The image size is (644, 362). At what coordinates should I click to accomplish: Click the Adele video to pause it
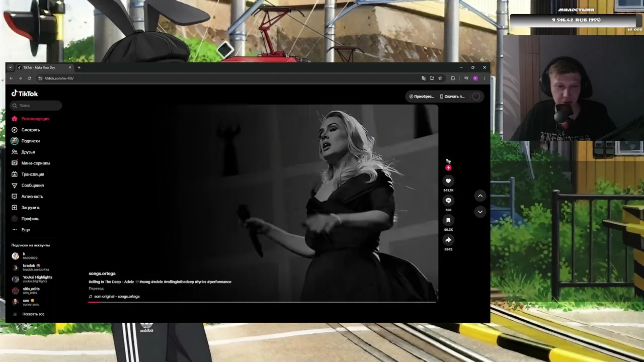point(263,203)
